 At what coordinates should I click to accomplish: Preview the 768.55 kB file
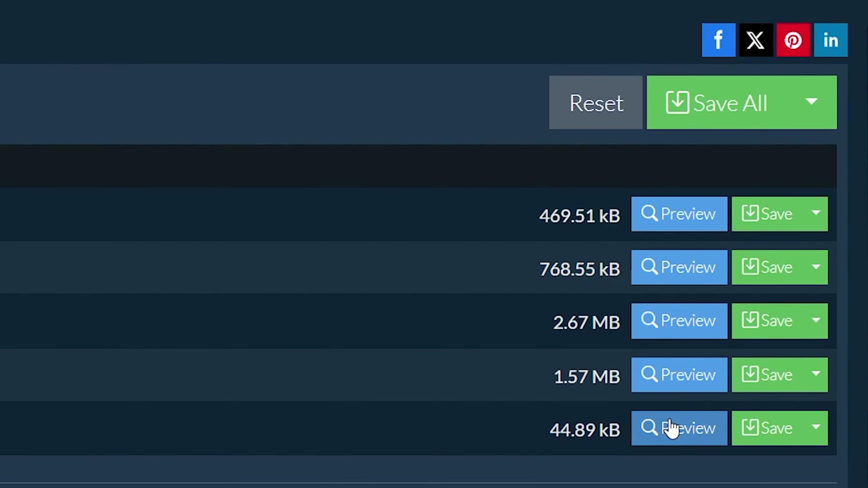pos(679,267)
